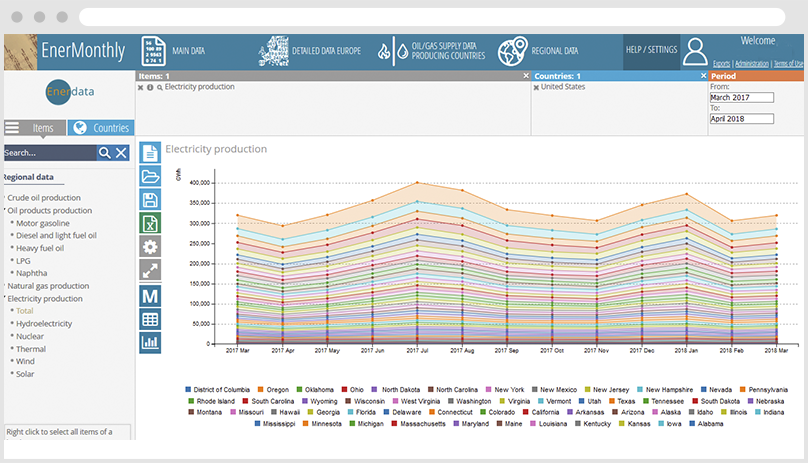Switch to table view grid icon
This screenshot has height=463, width=808.
(x=150, y=319)
